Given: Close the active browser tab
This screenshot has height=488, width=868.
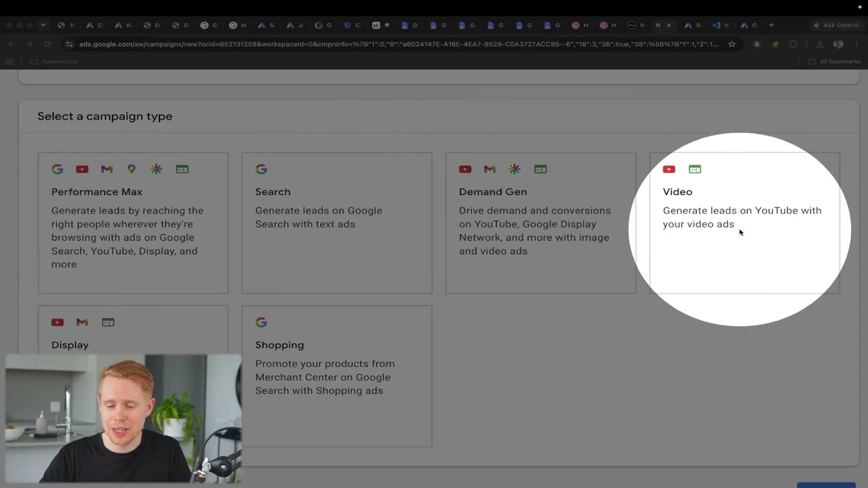Looking at the screenshot, I should [669, 25].
